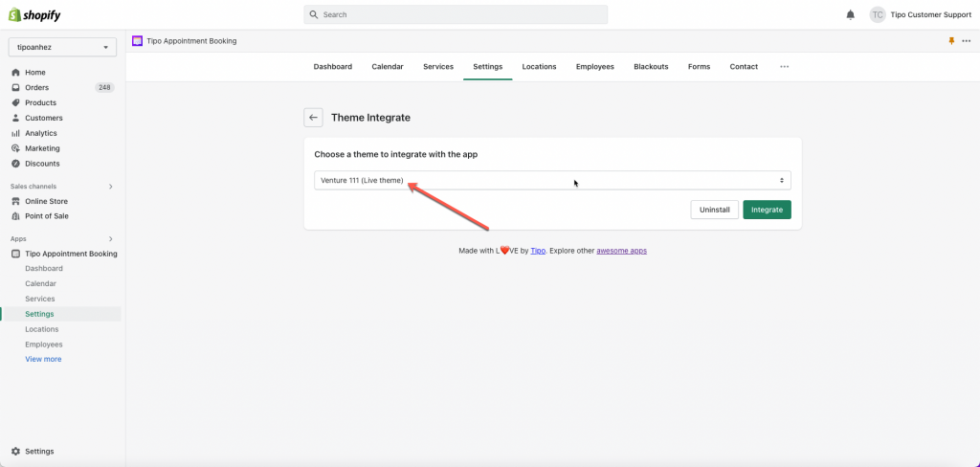
Task: Click the Integrate button
Action: [767, 211]
